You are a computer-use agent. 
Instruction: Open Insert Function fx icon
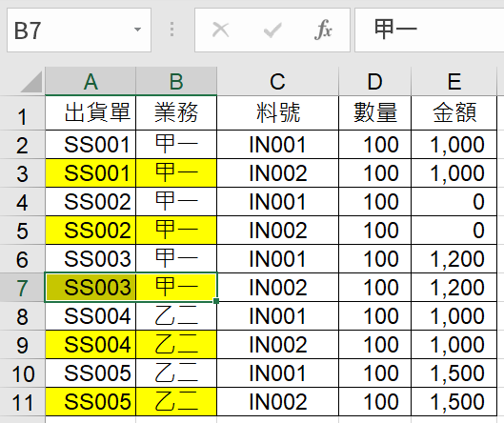[323, 30]
